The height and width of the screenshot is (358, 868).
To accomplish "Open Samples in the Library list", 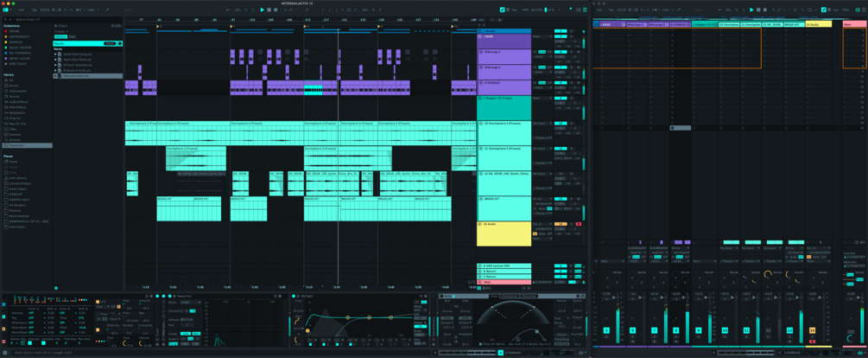I will 15,135.
